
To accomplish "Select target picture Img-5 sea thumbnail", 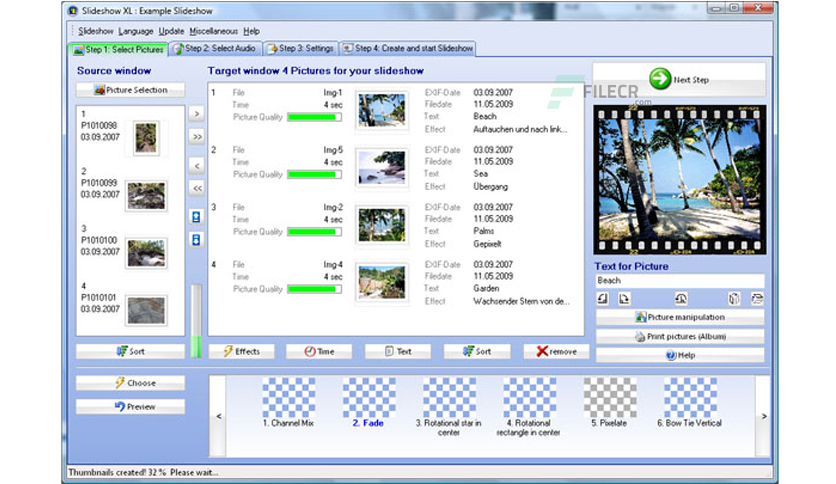I will coord(381,167).
